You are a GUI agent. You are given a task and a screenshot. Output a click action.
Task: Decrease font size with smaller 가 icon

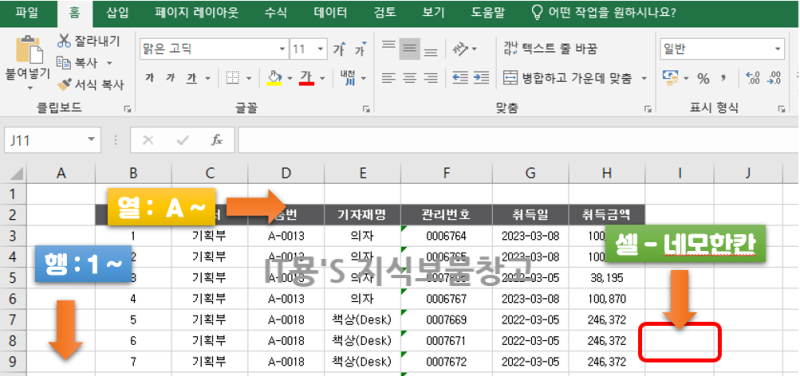pos(361,49)
